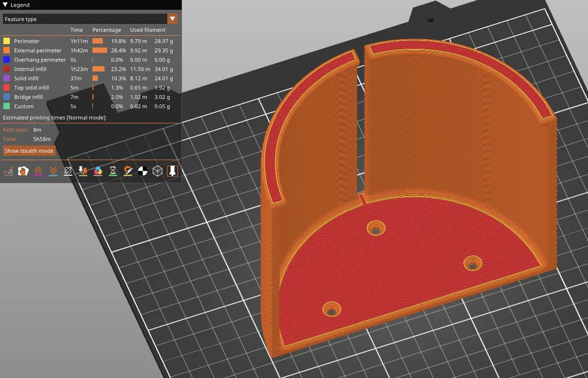Toggle the Perimeter yellow color swatch

coord(7,41)
